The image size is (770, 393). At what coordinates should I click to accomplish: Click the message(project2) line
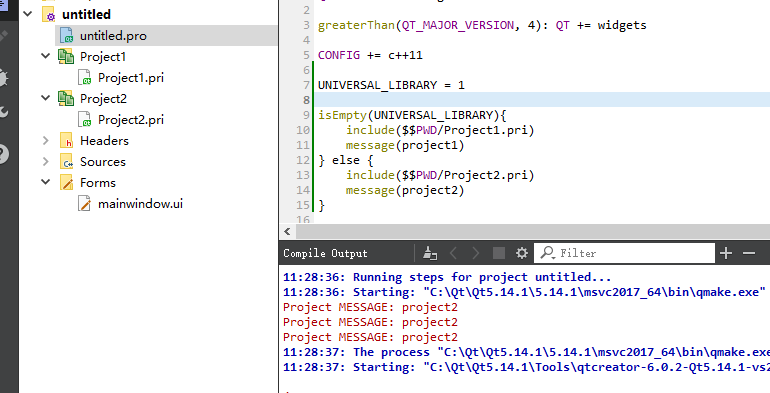click(x=405, y=190)
